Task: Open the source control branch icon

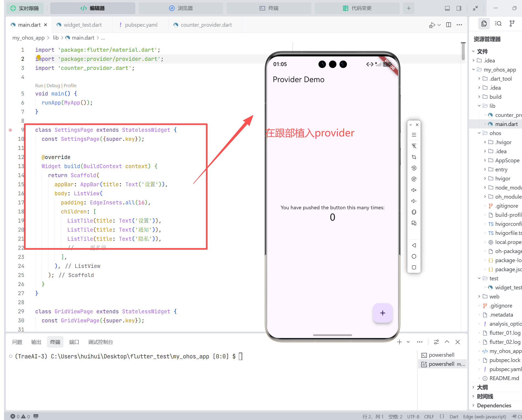Action: (x=512, y=24)
